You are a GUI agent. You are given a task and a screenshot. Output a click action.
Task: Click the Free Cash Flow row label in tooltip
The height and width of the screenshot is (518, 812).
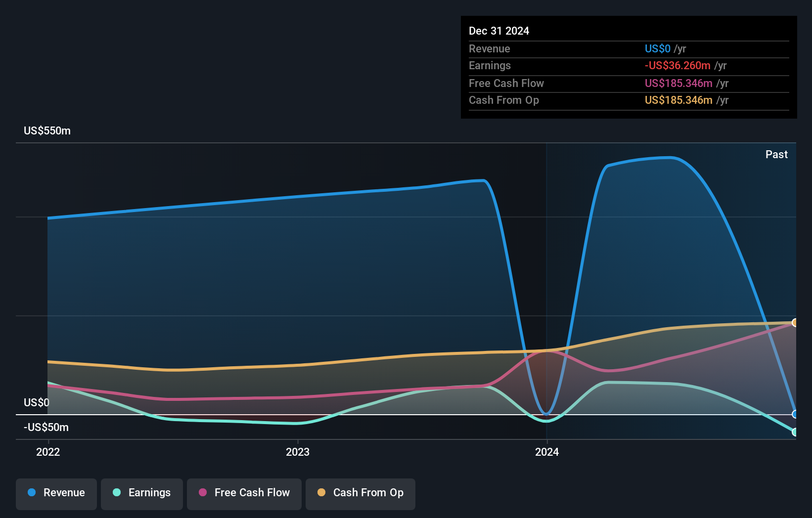pyautogui.click(x=506, y=84)
